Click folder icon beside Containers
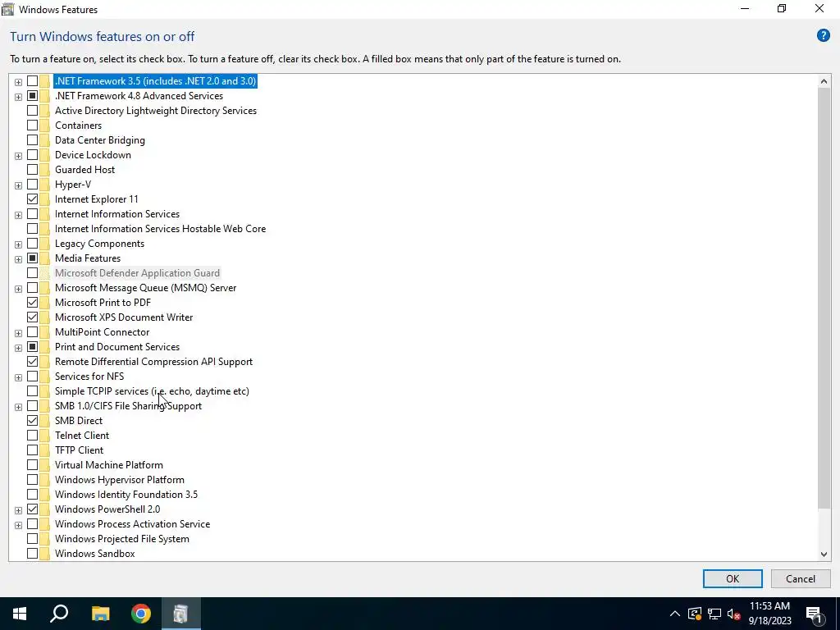Viewport: 840px width, 630px height. (x=44, y=126)
